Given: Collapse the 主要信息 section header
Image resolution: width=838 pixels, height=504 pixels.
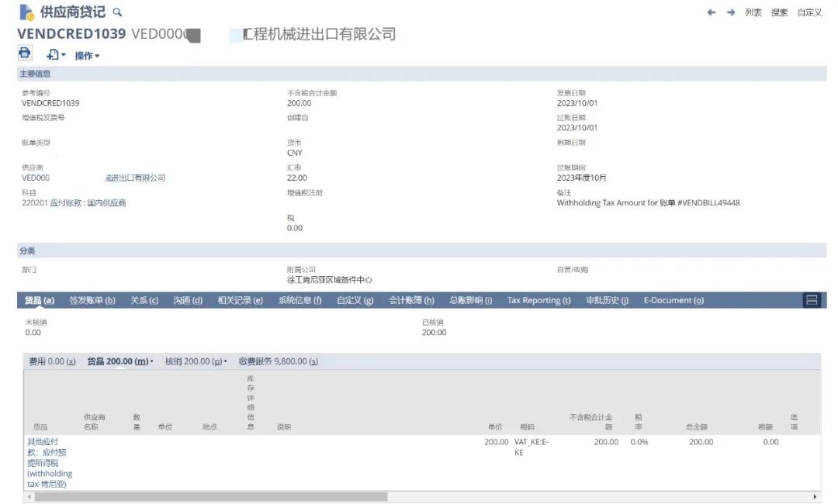Looking at the screenshot, I should coord(421,74).
